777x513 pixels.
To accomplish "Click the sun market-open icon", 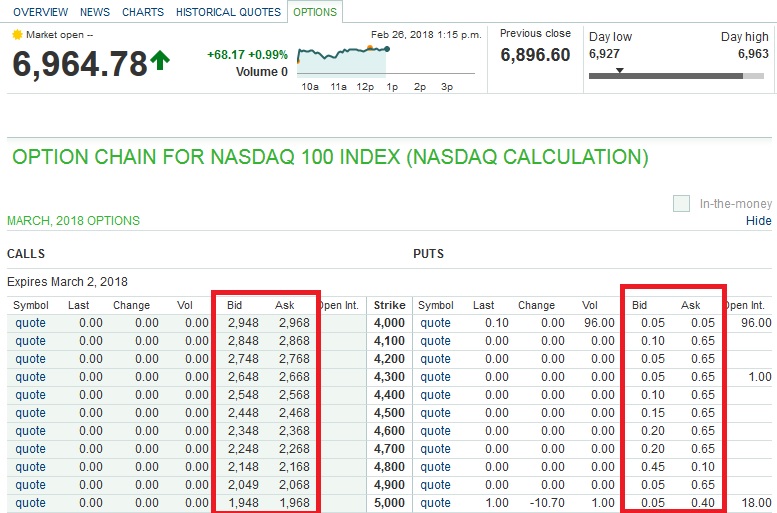I will [x=17, y=34].
